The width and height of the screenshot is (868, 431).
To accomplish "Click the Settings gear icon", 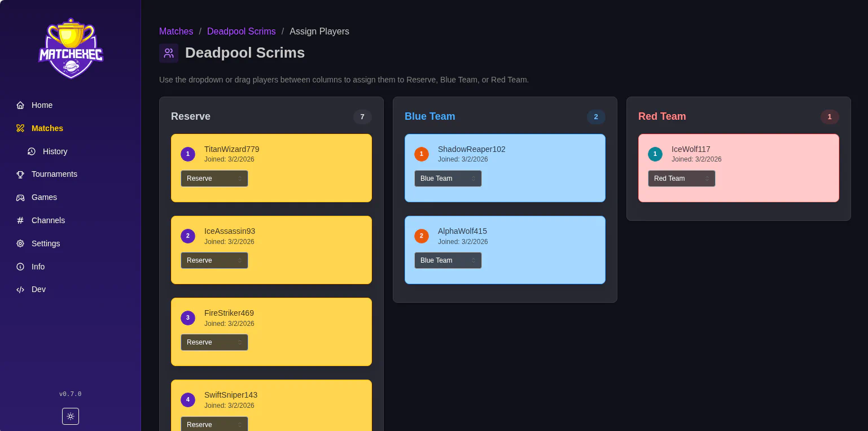I will pos(20,243).
